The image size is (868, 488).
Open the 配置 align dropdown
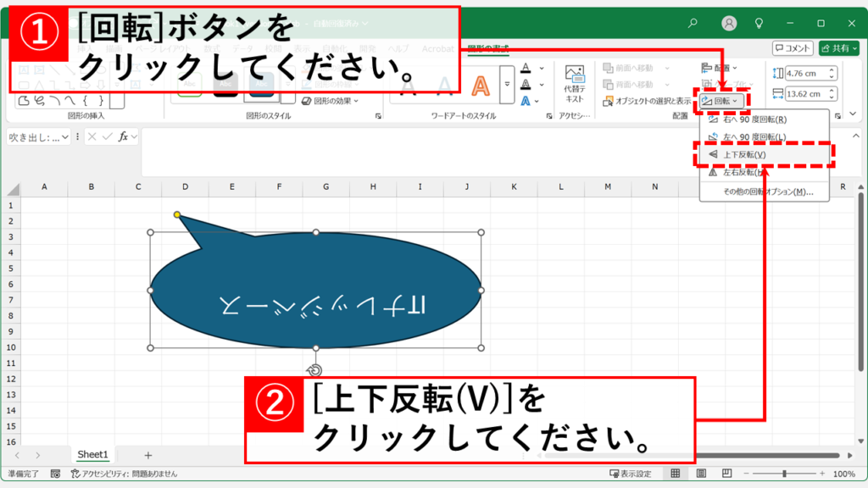coord(719,68)
